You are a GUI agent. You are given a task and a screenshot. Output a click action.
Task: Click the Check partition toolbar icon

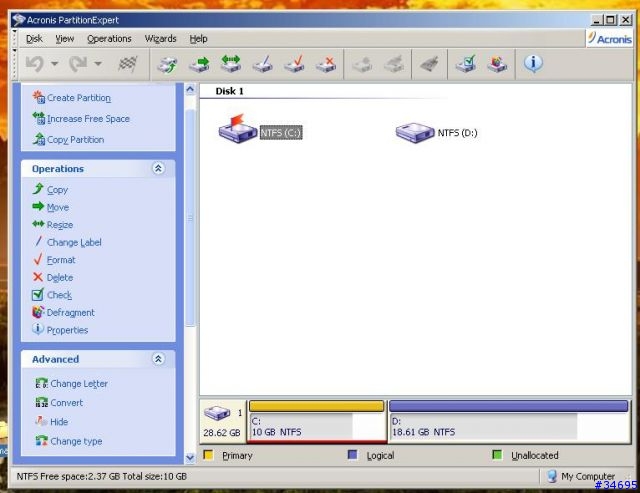(466, 64)
